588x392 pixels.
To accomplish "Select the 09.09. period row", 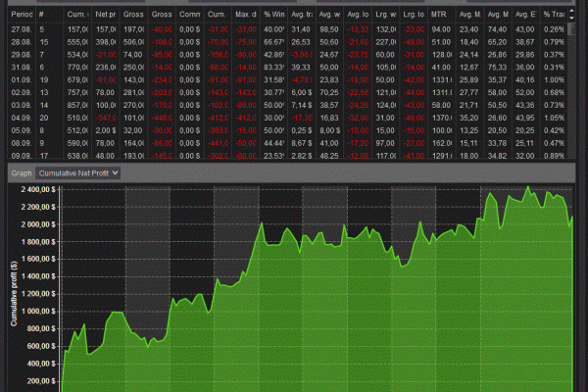I will tap(287, 155).
